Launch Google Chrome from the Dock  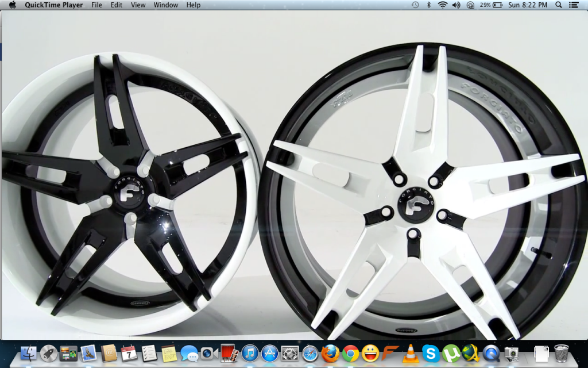pyautogui.click(x=350, y=354)
